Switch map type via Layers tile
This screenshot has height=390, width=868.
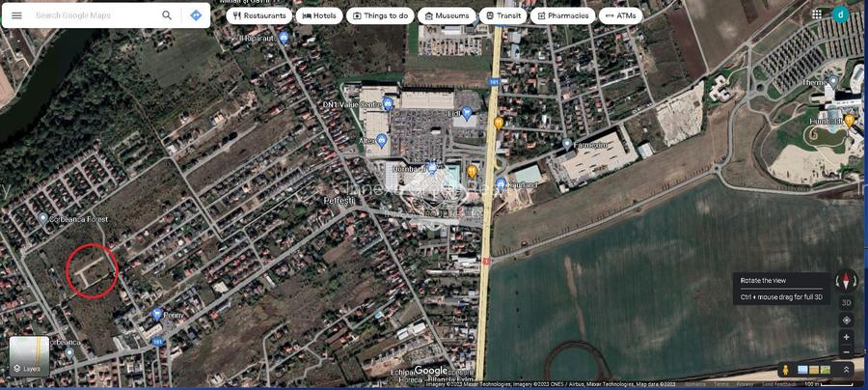coord(29,355)
